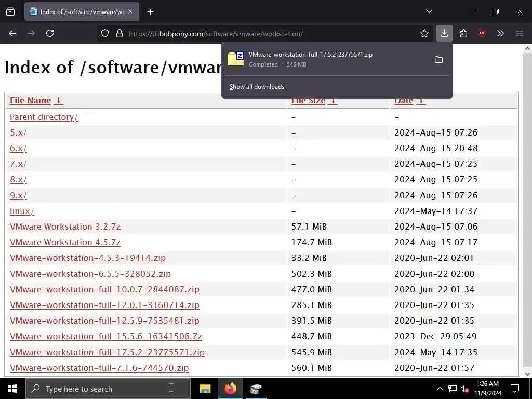Toggle the Downloads toolbar button
The image size is (532, 399).
coord(445,33)
